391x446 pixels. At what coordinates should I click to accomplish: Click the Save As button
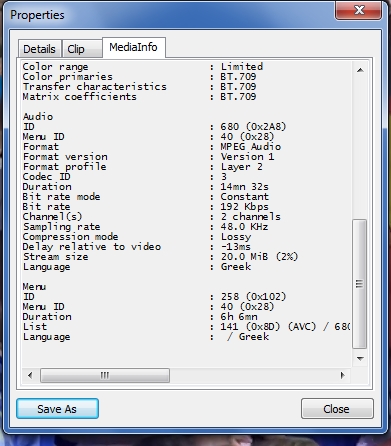click(57, 409)
